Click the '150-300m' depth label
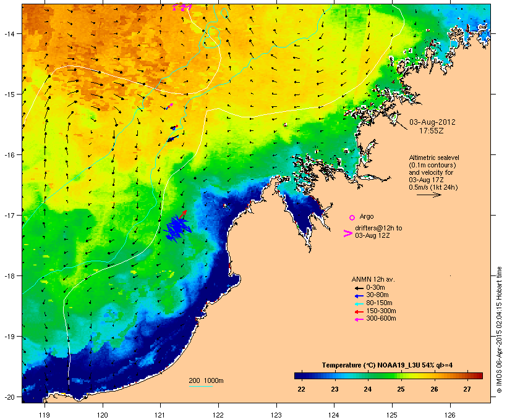The width and height of the screenshot is (507, 420). (381, 311)
